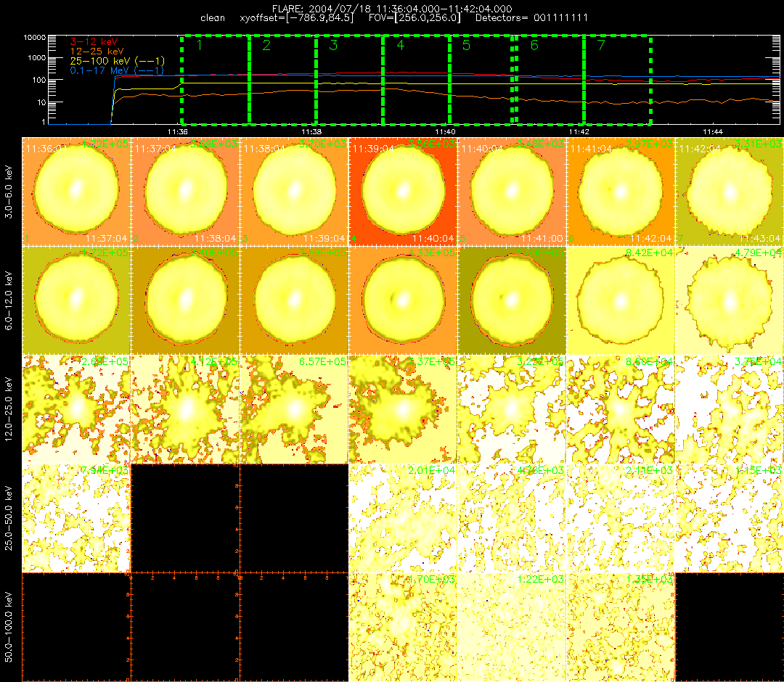Open the 6.0-12.0 keV image labeled 8.42E+04
This screenshot has height=682, width=784.
621,300
